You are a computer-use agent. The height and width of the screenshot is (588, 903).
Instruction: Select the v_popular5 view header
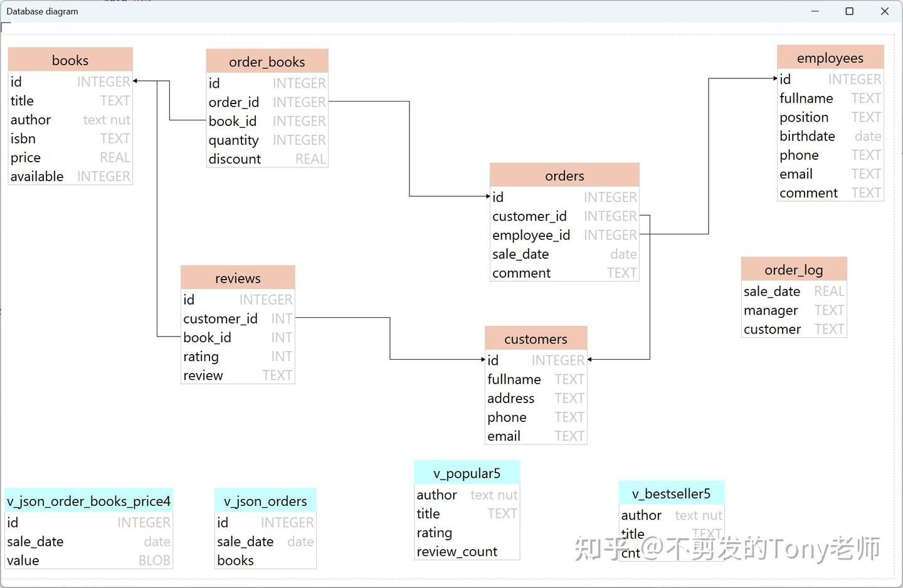pos(467,473)
